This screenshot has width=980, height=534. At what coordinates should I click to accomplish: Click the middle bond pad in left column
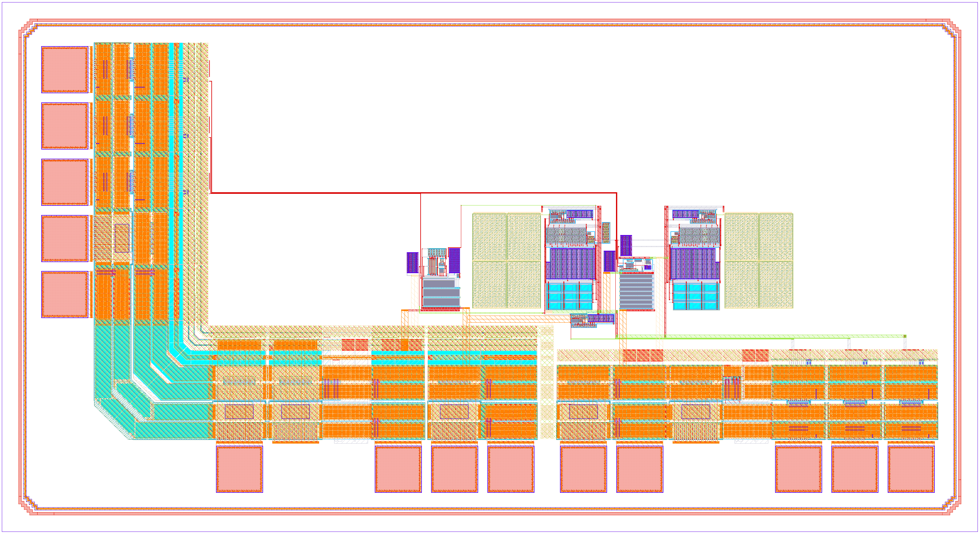[65, 182]
